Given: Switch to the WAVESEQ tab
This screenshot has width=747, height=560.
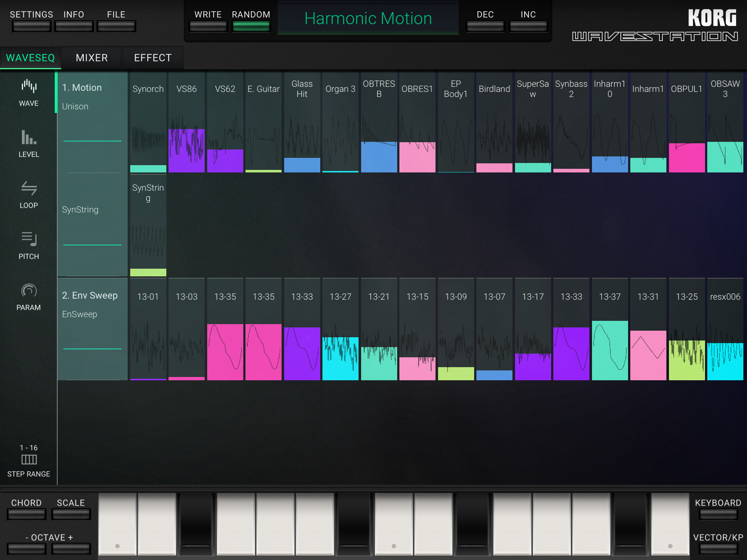Looking at the screenshot, I should coord(31,58).
